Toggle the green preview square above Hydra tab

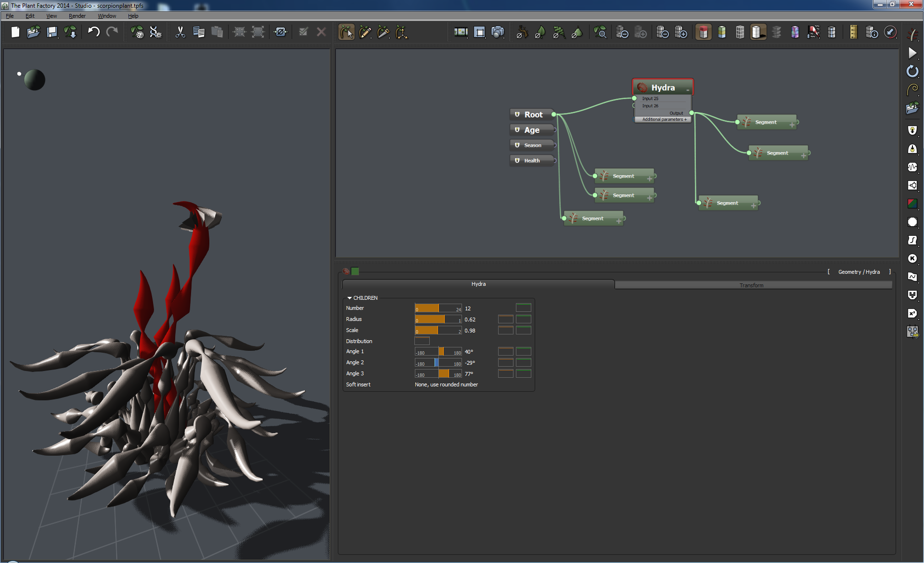(x=355, y=271)
